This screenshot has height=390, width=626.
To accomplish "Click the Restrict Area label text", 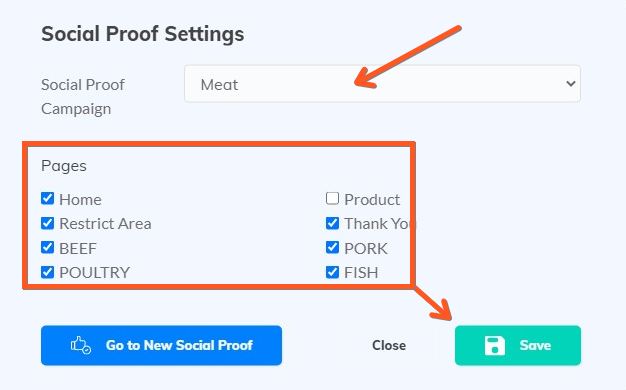I will pyautogui.click(x=105, y=224).
